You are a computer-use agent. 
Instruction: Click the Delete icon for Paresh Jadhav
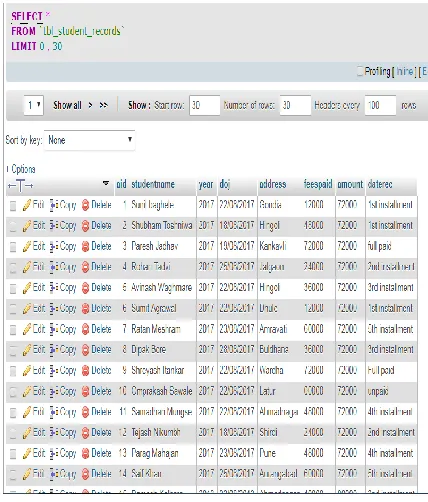point(86,247)
